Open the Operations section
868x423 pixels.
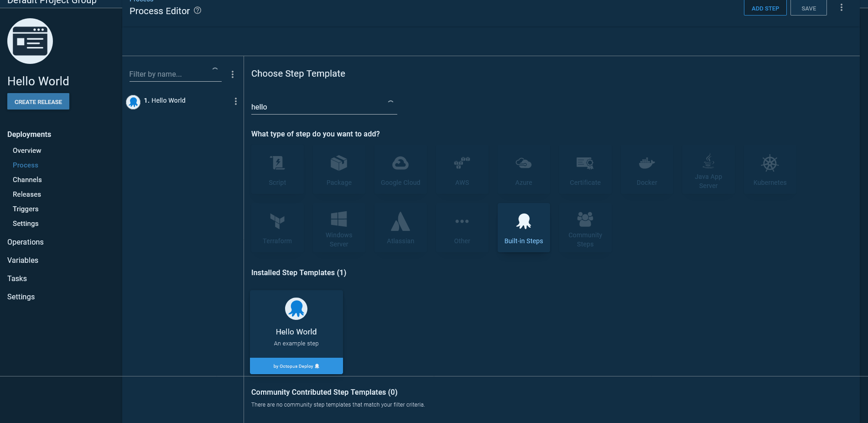coord(26,242)
